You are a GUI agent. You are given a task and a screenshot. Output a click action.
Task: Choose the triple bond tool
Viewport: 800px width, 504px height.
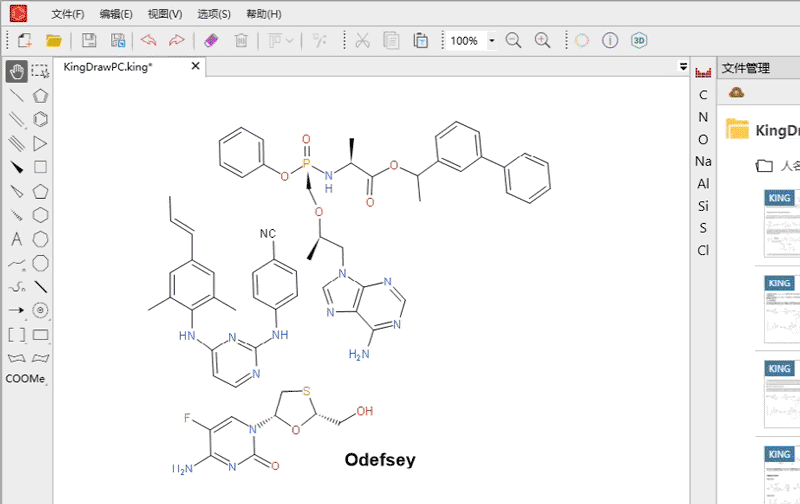(x=17, y=143)
